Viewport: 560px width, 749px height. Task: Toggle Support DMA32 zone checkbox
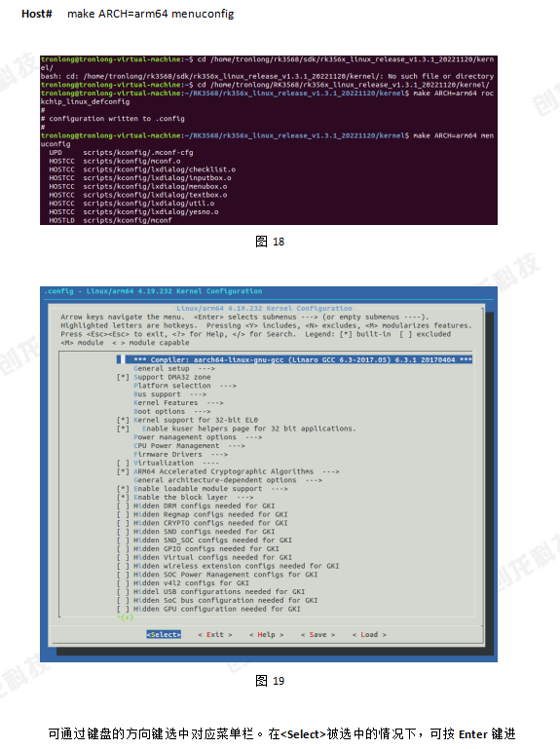(x=124, y=377)
